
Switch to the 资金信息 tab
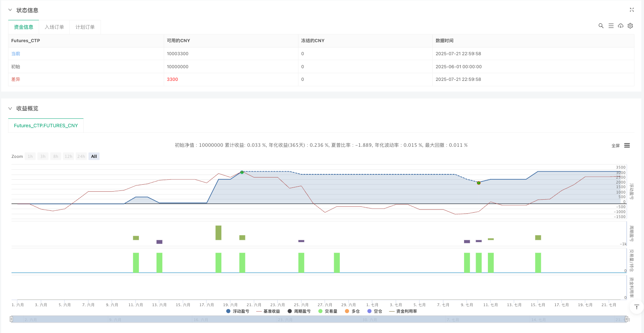click(x=24, y=27)
